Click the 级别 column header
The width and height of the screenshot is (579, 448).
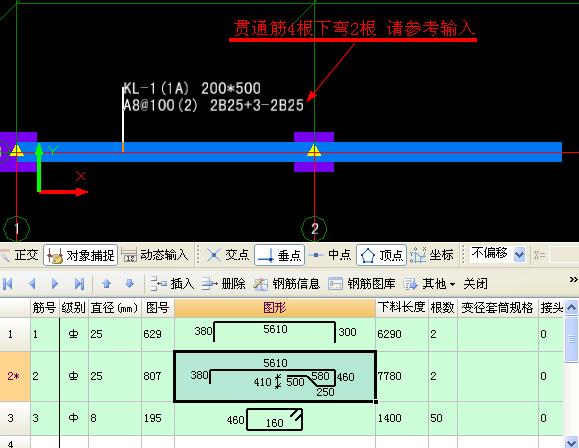point(73,307)
